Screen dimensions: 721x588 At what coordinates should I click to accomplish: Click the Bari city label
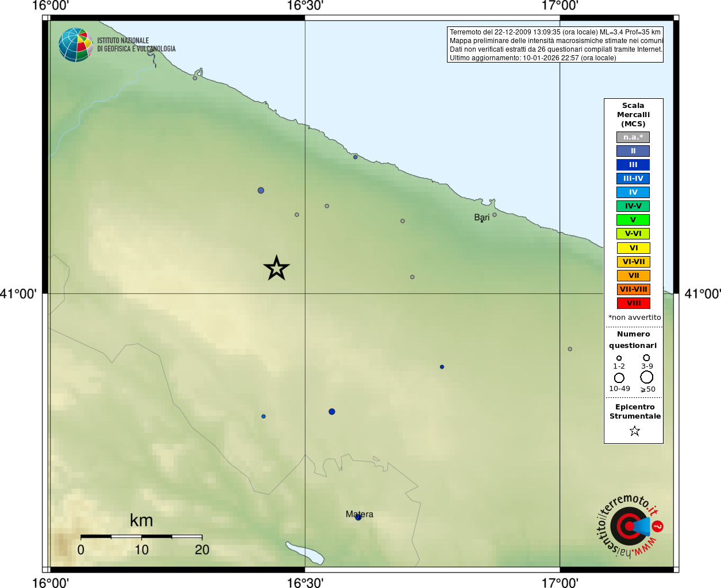pos(482,217)
